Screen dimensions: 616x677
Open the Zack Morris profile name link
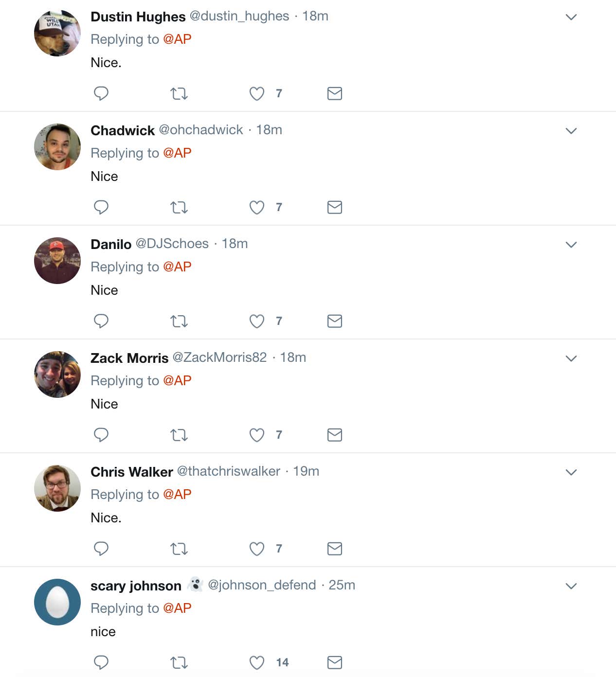(129, 358)
